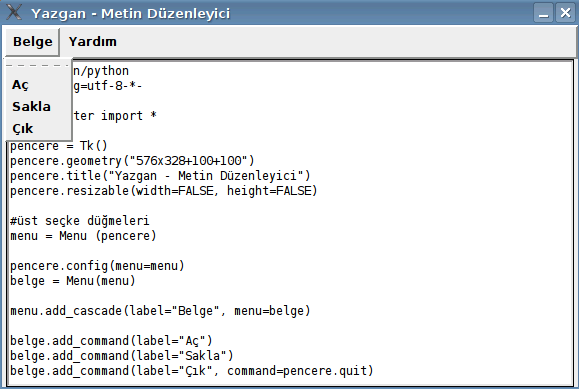This screenshot has width=579, height=389.
Task: Collapse the open Belge menu
Action: coord(32,42)
